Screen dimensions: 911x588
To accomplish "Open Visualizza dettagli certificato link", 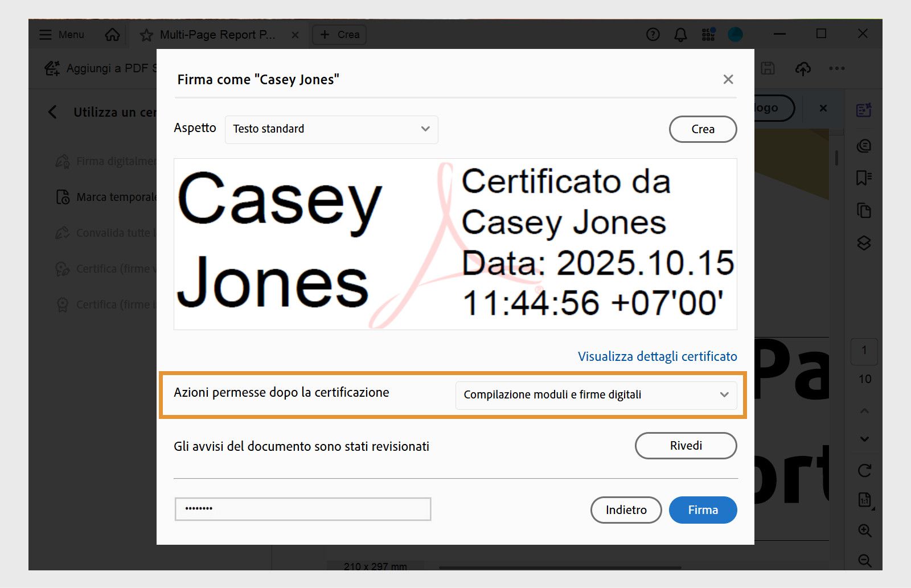I will [656, 356].
